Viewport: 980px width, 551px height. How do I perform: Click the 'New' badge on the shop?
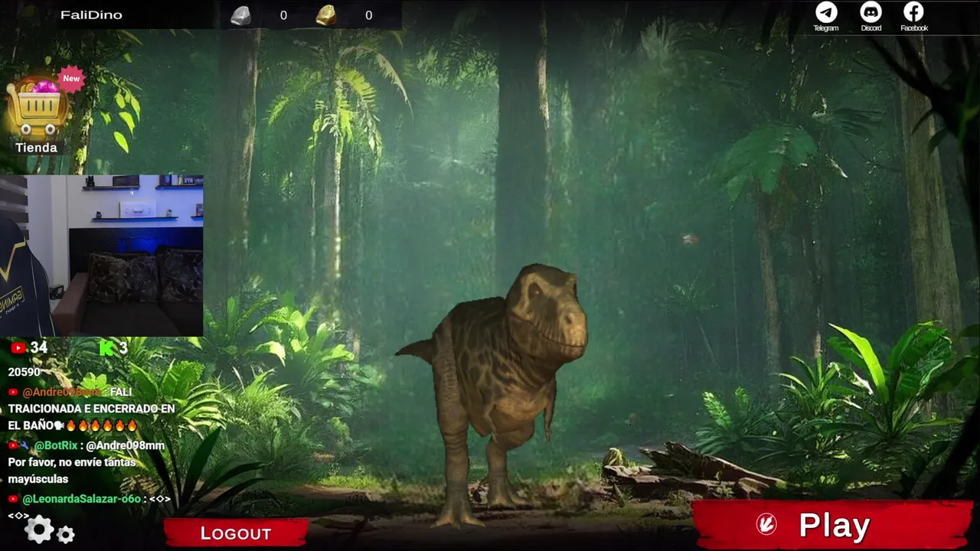tap(71, 79)
